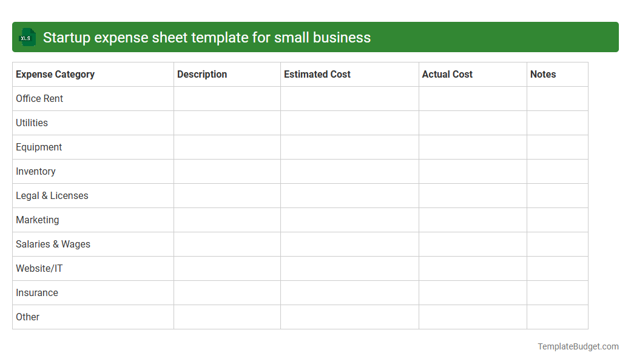The image size is (631, 364).
Task: Click the Office Rent row label
Action: pyautogui.click(x=39, y=98)
